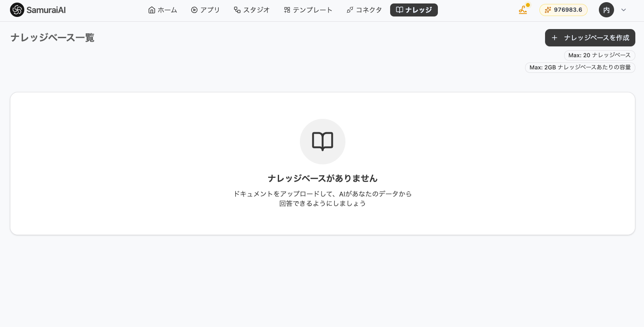Select the テンプレート template icon
644x327 pixels.
[x=287, y=10]
